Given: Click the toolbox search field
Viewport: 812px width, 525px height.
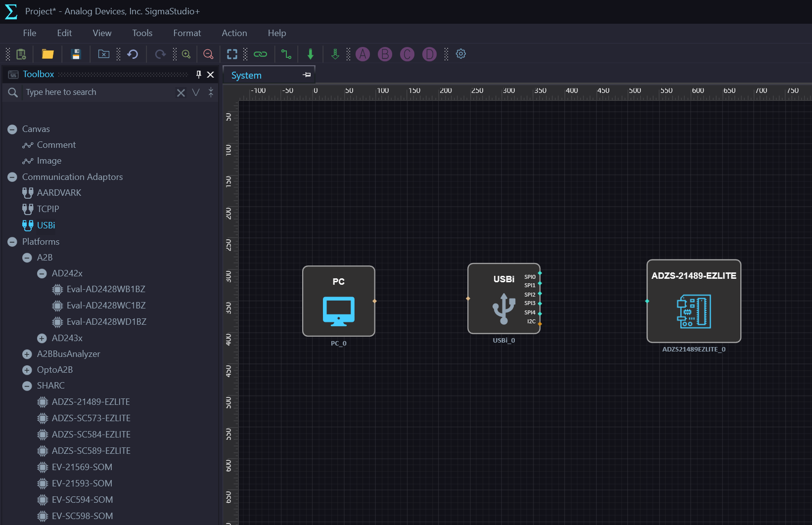Looking at the screenshot, I should [x=99, y=92].
